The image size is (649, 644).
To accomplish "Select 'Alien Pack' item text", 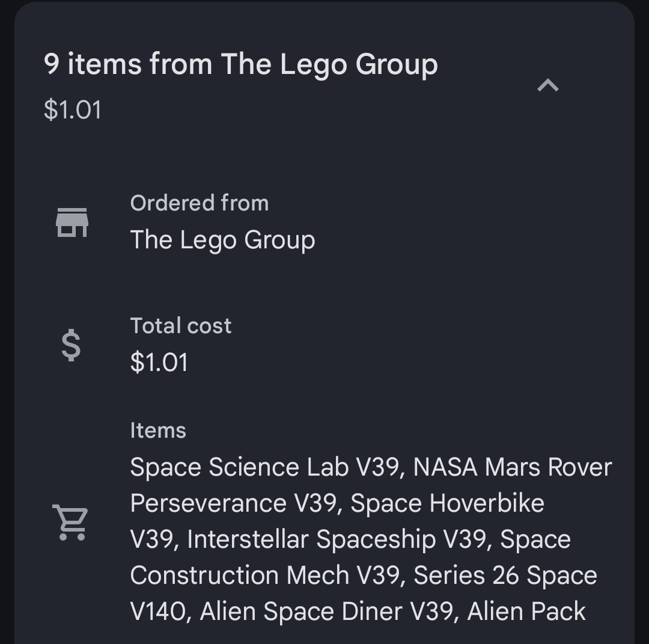I will [x=526, y=612].
